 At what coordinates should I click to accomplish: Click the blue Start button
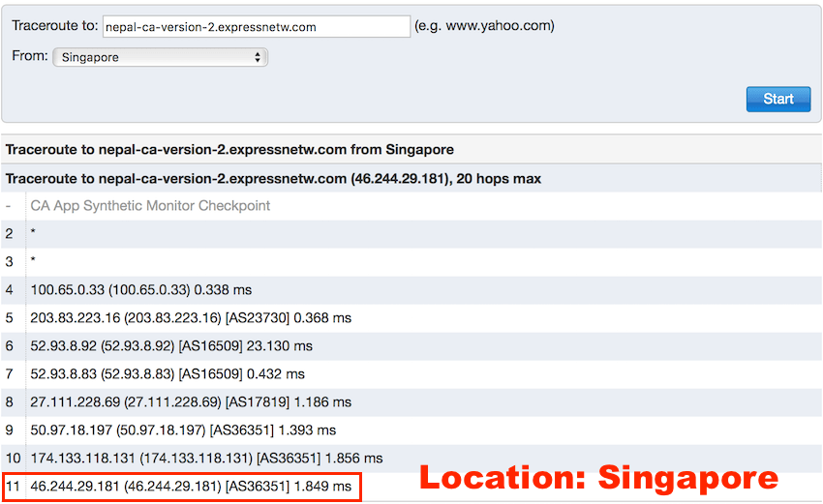tap(778, 99)
